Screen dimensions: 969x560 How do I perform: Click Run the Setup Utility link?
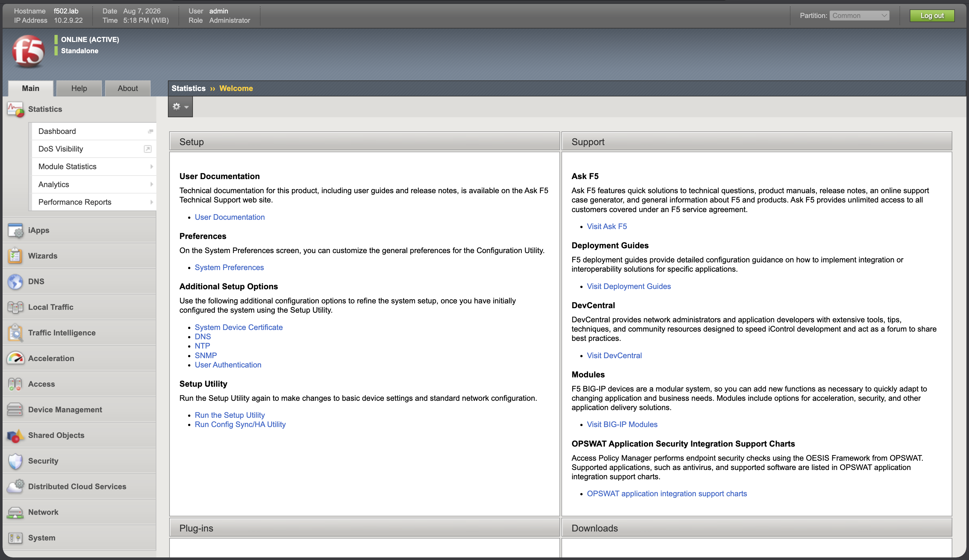[x=229, y=415]
